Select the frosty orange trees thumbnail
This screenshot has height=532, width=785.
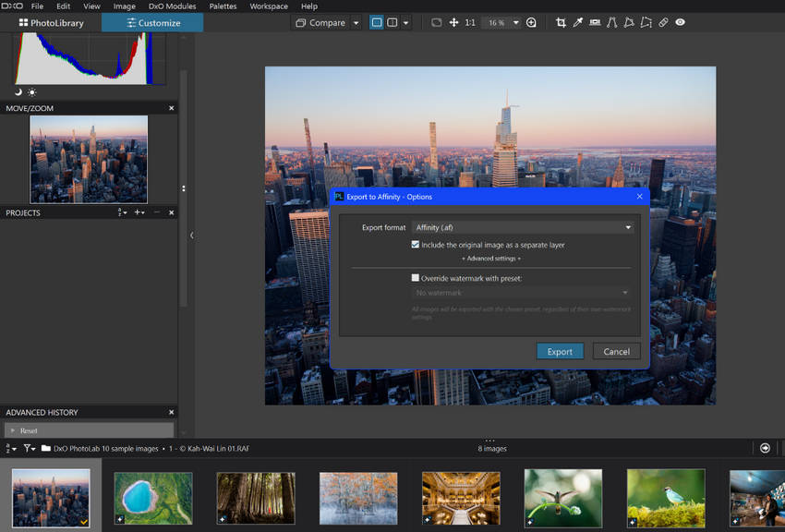click(358, 498)
